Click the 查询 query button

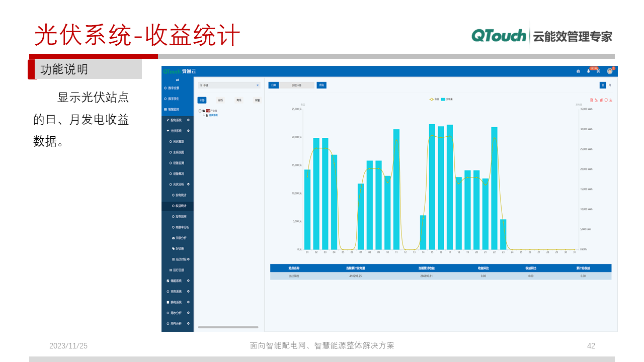[321, 85]
